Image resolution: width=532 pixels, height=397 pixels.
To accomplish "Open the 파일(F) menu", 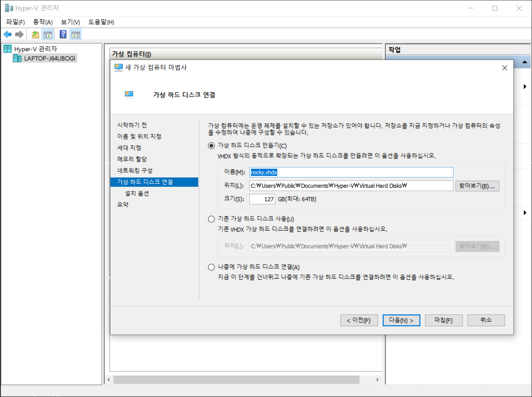I will 15,22.
